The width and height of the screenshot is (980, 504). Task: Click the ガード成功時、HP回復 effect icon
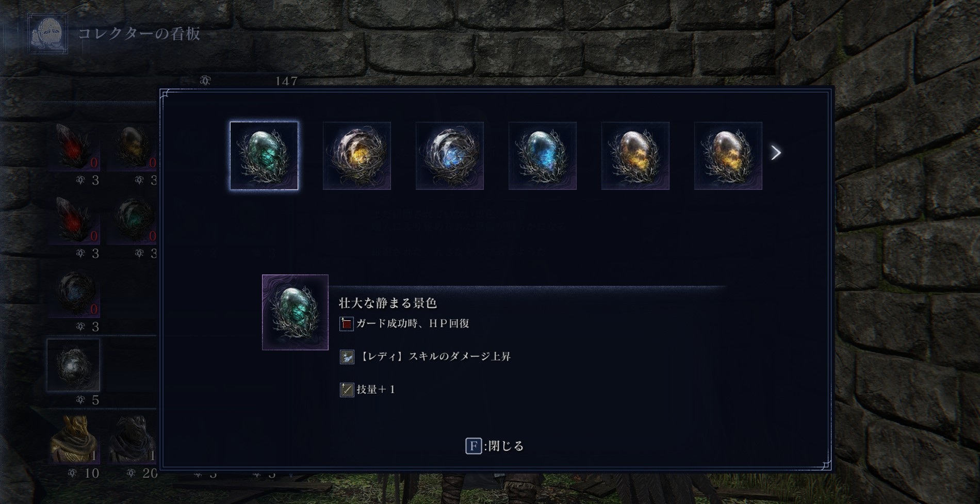(x=347, y=324)
